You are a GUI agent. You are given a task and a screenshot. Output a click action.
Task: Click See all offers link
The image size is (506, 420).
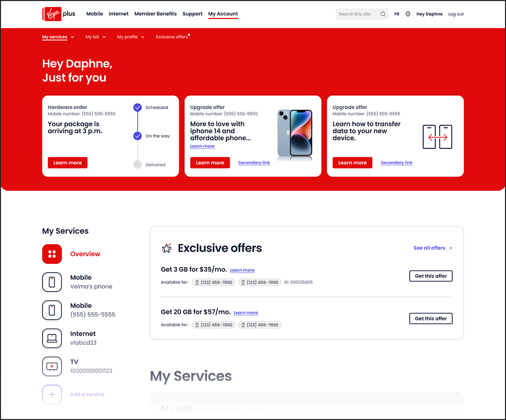click(432, 248)
